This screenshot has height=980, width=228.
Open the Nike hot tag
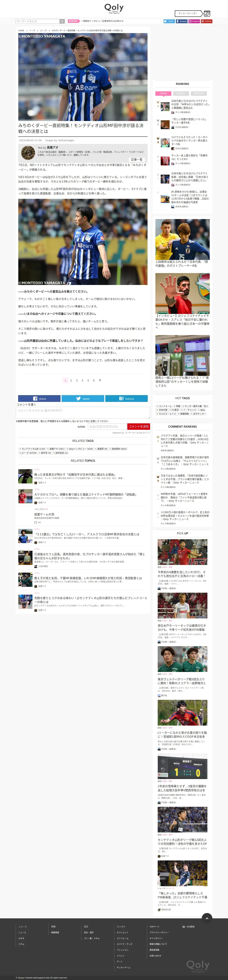pos(201,410)
